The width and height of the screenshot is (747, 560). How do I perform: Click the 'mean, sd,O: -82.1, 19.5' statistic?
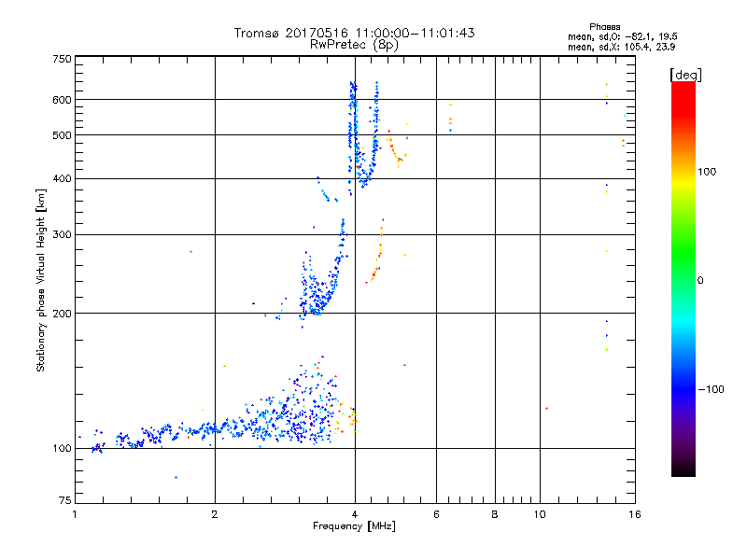(622, 36)
